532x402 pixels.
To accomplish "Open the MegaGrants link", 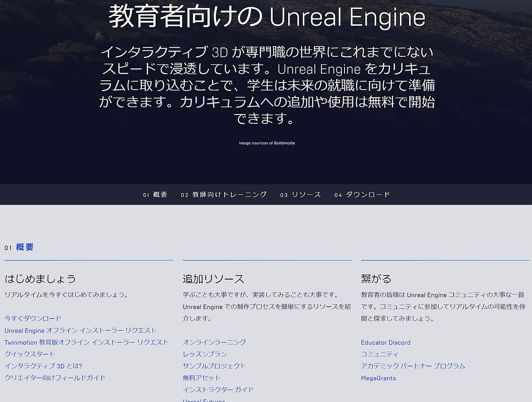I will point(379,378).
